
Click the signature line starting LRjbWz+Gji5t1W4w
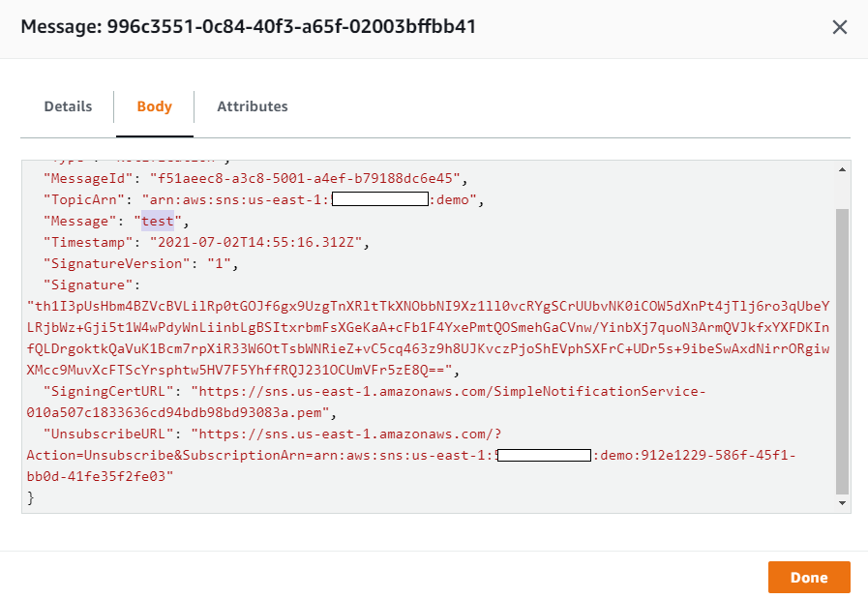coord(428,328)
